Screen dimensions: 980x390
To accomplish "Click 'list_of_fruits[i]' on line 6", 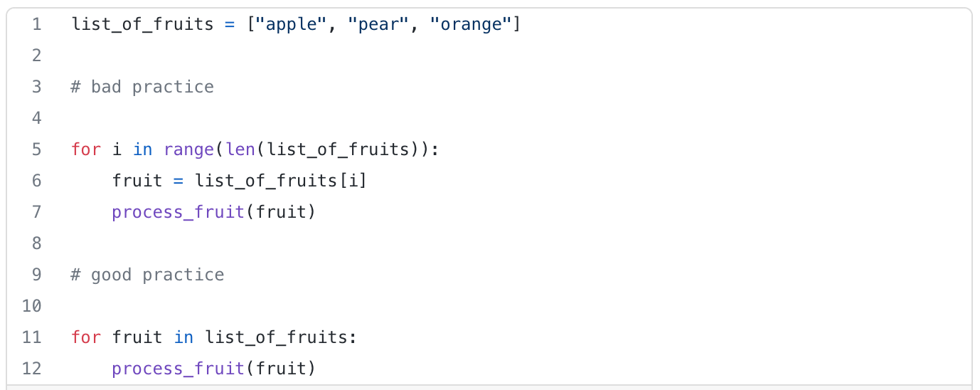I will coord(281,181).
